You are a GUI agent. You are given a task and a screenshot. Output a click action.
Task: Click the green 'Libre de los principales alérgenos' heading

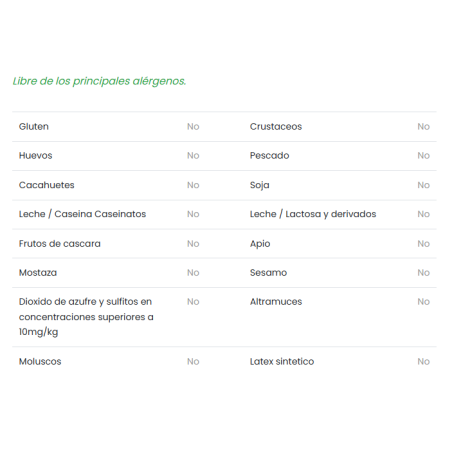(x=99, y=81)
